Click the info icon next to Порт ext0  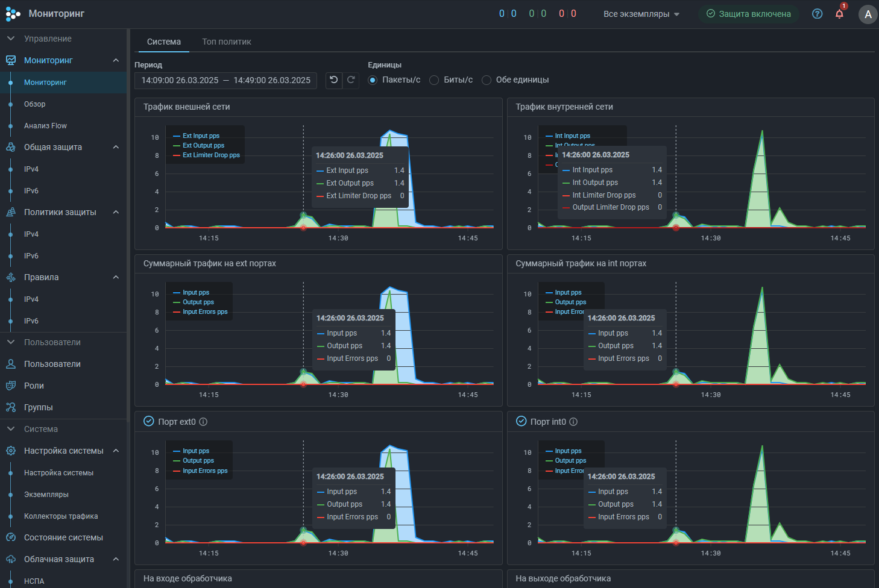(x=203, y=422)
